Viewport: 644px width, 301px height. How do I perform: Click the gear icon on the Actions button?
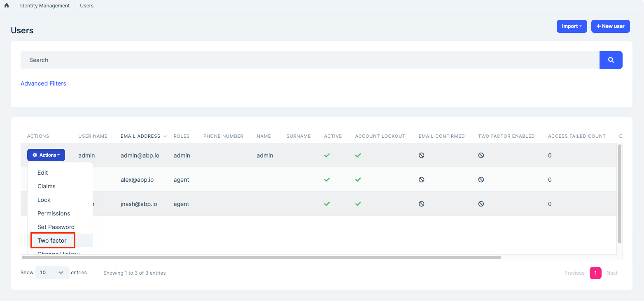(x=35, y=155)
